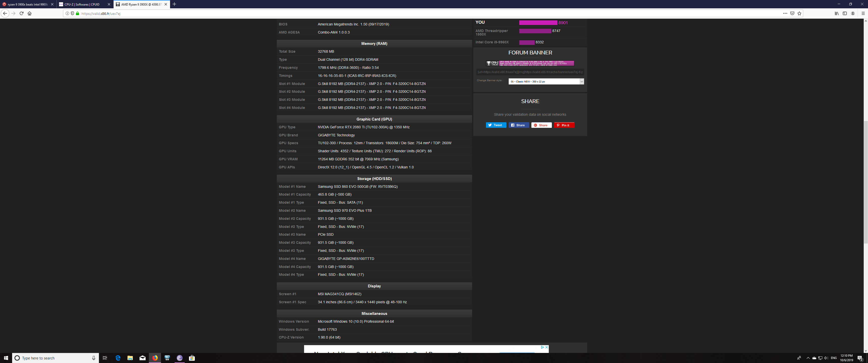The width and height of the screenshot is (868, 363).
Task: Save page to Pocket
Action: [x=792, y=13]
